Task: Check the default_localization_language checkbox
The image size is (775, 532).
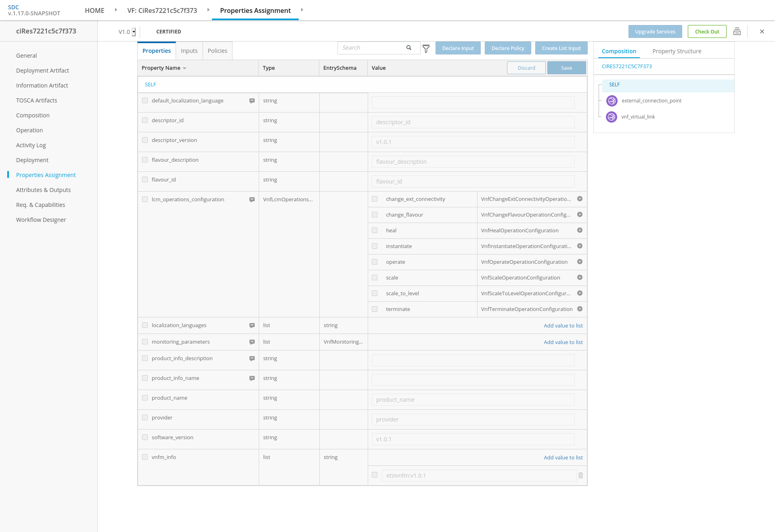Action: (x=145, y=100)
